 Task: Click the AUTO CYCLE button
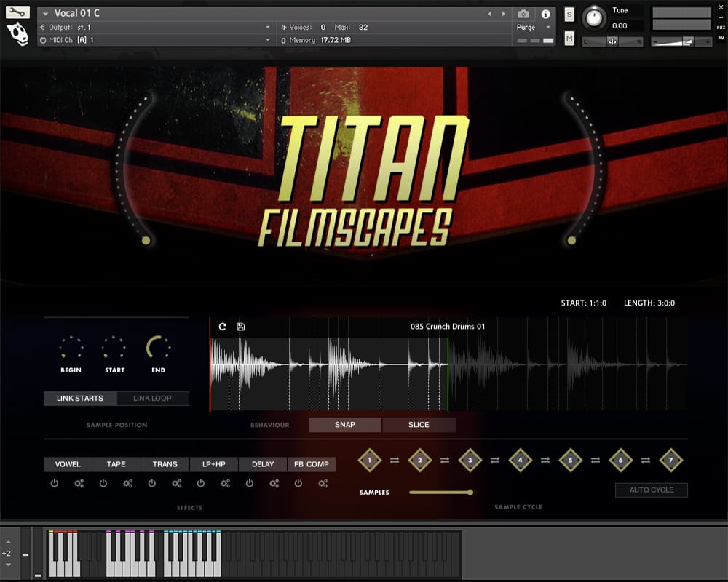(651, 490)
